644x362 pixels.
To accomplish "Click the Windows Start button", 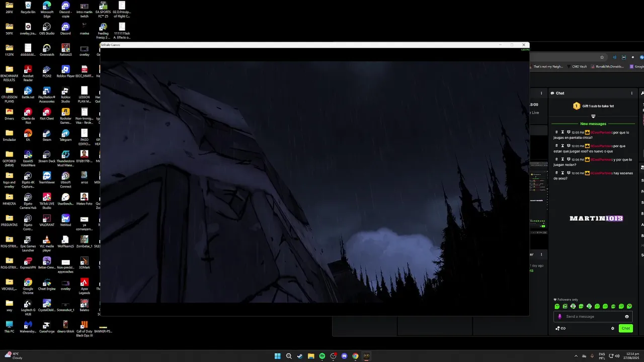I will point(277,356).
